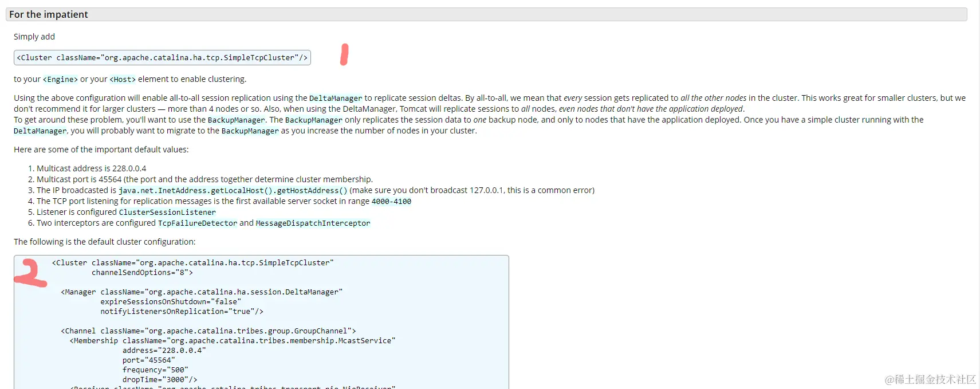
Task: Click the Membership className McastService line
Action: pos(233,341)
